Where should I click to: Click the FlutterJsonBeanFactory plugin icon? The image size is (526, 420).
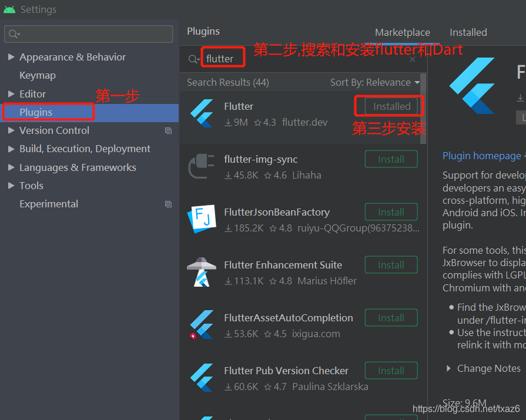[x=202, y=220]
